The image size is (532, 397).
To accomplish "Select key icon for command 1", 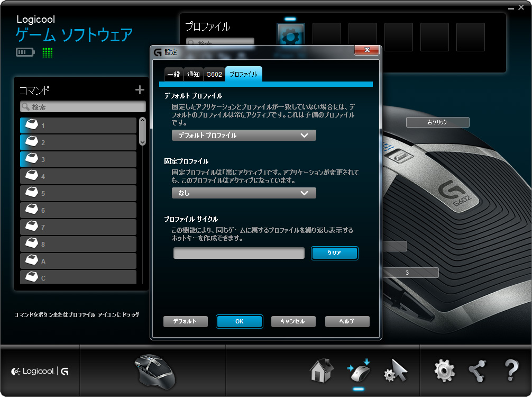I will (32, 124).
